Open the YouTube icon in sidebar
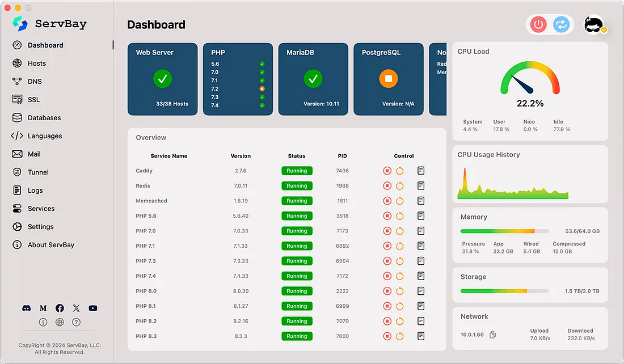This screenshot has width=624, height=364. pos(92,308)
